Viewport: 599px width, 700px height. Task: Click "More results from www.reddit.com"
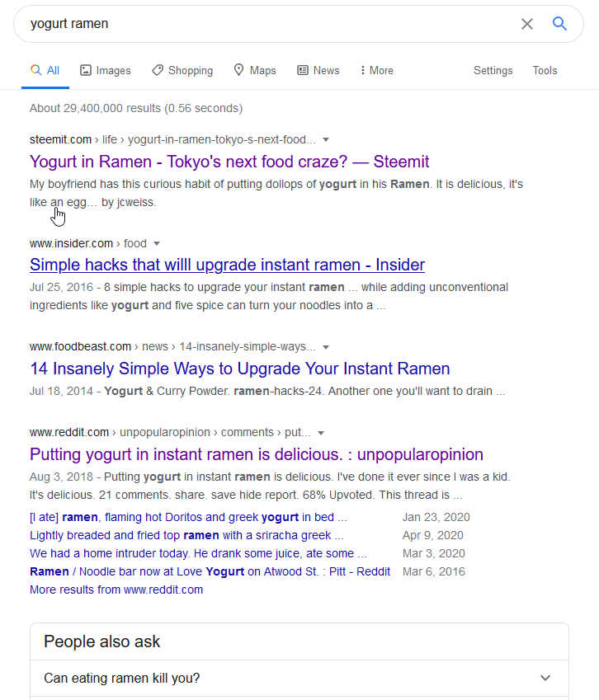(x=116, y=590)
